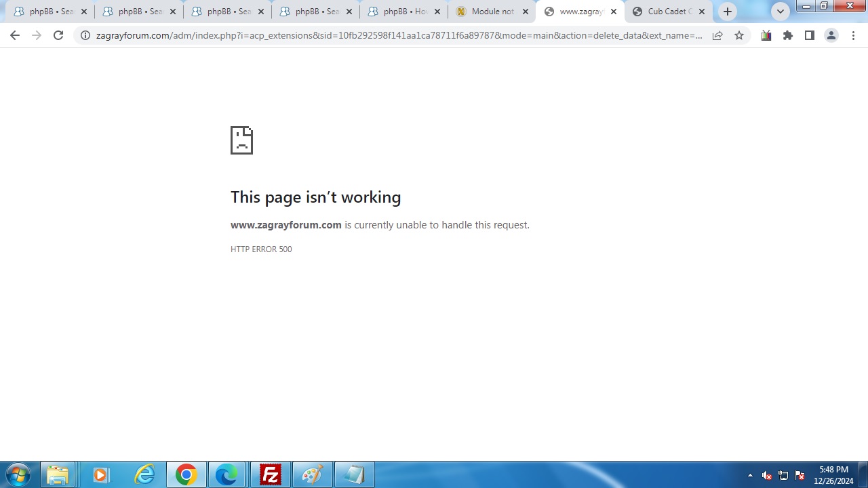Click the muted volume tray icon

[767, 475]
